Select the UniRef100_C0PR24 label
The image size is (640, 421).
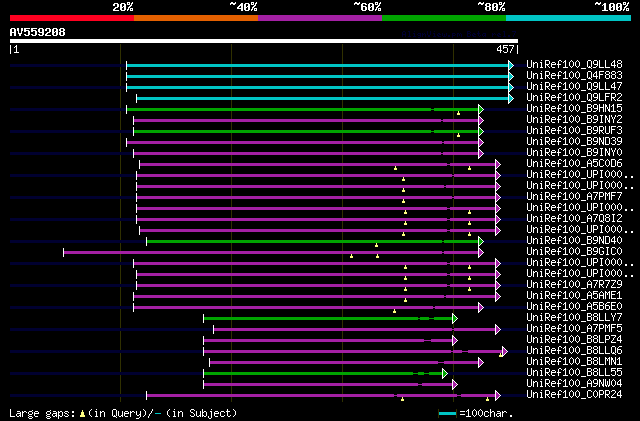(x=574, y=395)
